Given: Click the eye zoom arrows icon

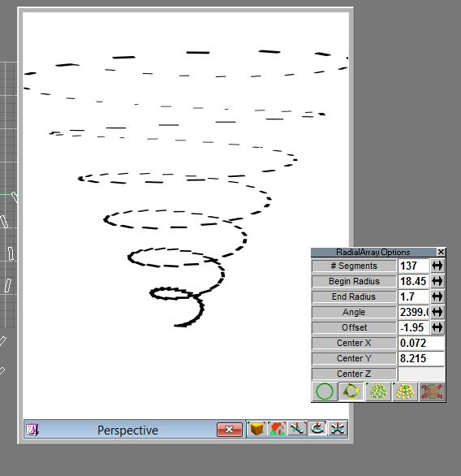Looking at the screenshot, I should coord(338,429).
